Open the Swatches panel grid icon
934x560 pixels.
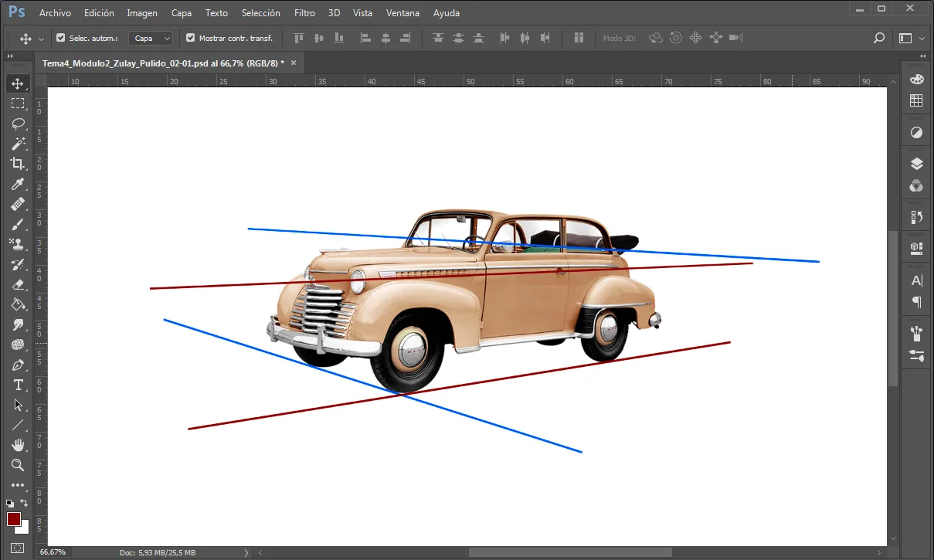pyautogui.click(x=917, y=100)
